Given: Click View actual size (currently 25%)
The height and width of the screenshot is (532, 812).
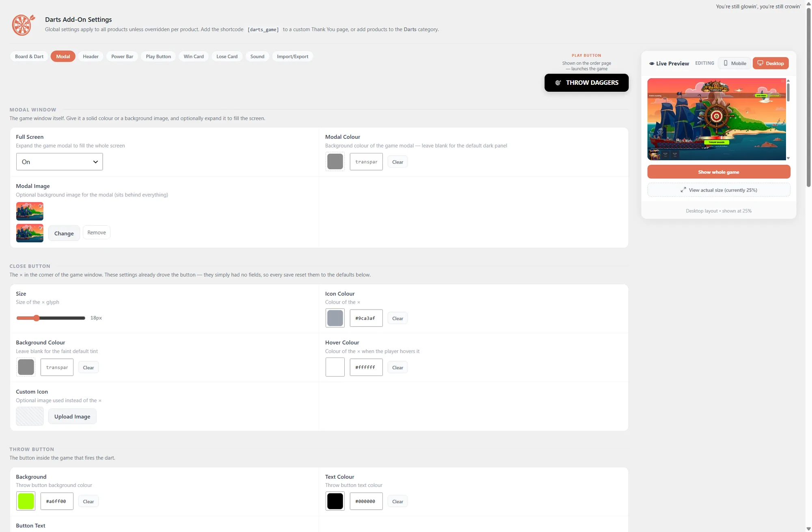Looking at the screenshot, I should click(x=719, y=190).
